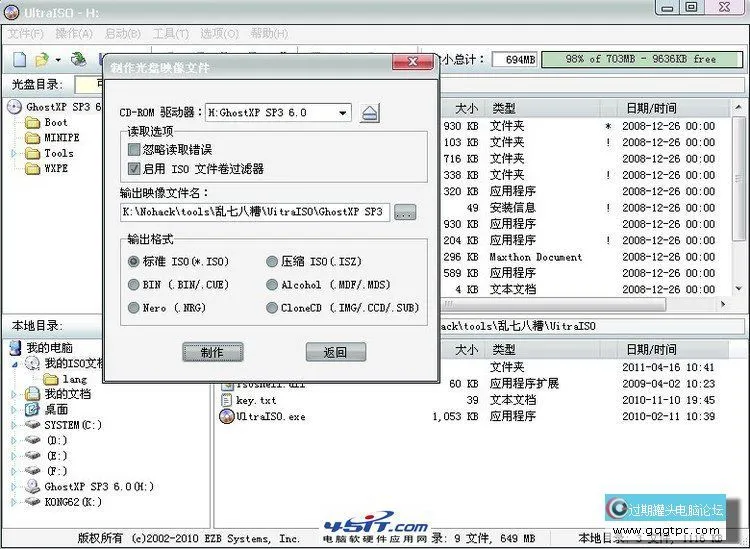Click the browse "..." button for the output file
Image resolution: width=750 pixels, height=549 pixels.
pos(405,212)
